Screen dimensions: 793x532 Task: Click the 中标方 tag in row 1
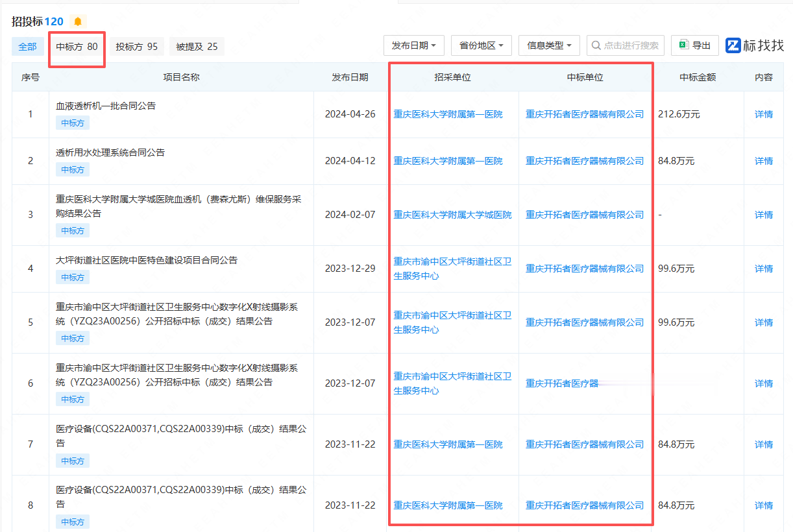coord(73,123)
